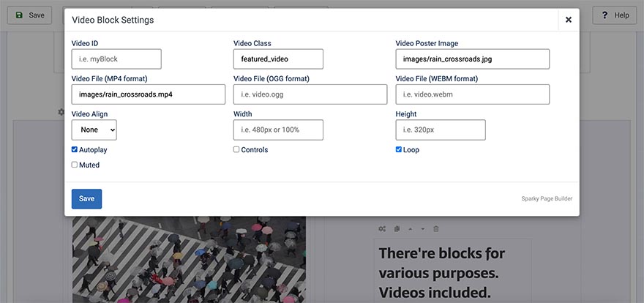Click the 'Video Poster Image' label
Image resolution: width=644 pixels, height=303 pixels.
pos(427,43)
